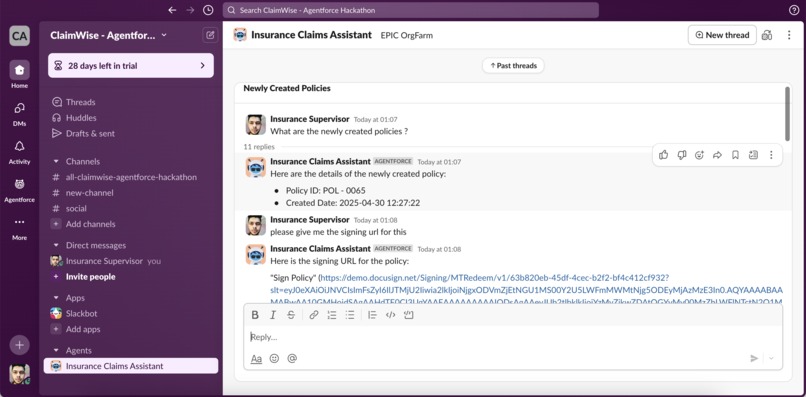
Task: Click the thread vertical scrollbar
Action: (x=787, y=114)
